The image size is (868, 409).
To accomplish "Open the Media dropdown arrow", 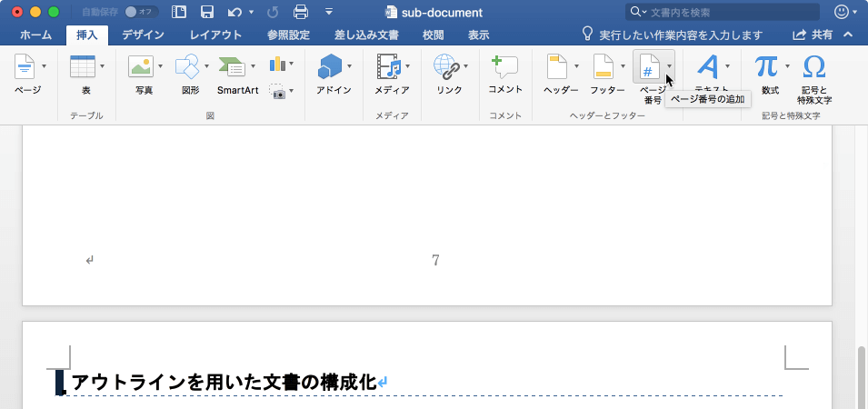I will (x=408, y=66).
